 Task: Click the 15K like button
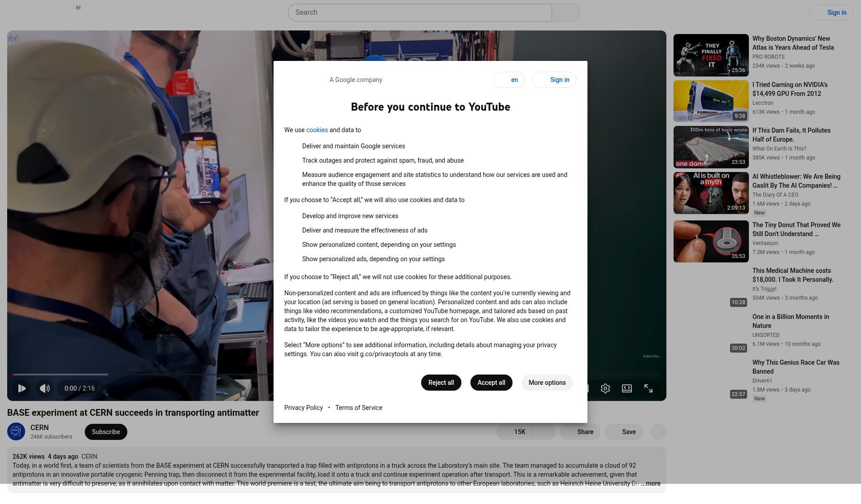(x=515, y=432)
